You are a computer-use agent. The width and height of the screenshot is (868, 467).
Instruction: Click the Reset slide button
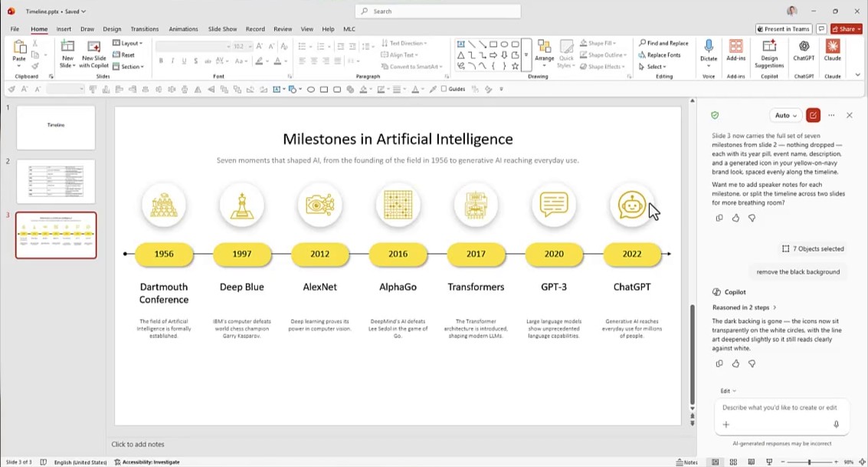tap(123, 55)
